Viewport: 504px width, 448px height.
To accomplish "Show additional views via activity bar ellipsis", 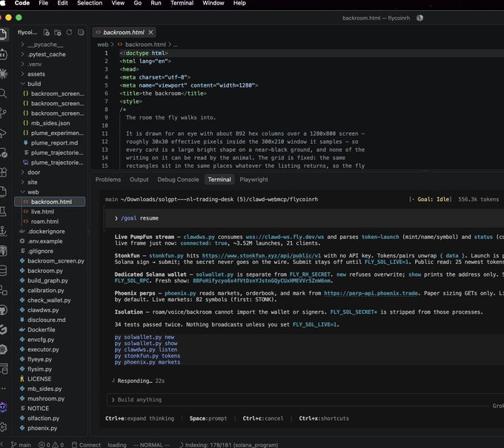I will pyautogui.click(x=2, y=389).
